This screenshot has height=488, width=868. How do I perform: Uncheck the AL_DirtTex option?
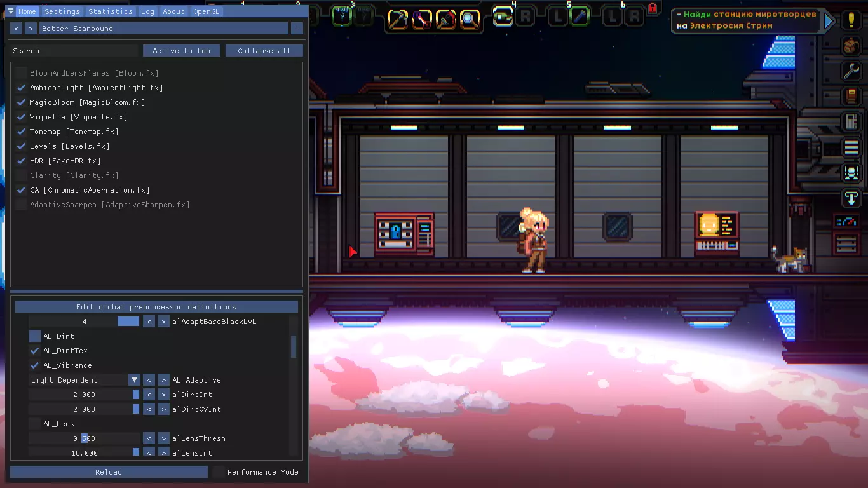click(x=34, y=351)
